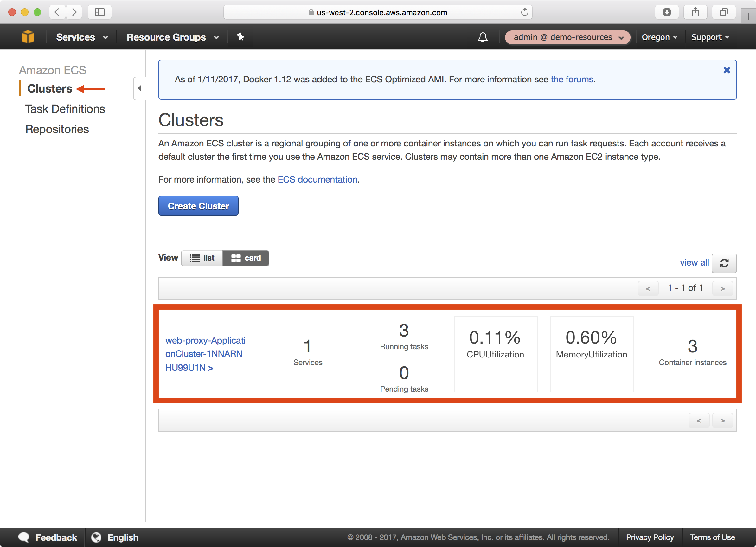Open the ECS documentation link
Image resolution: width=756 pixels, height=547 pixels.
coord(317,179)
